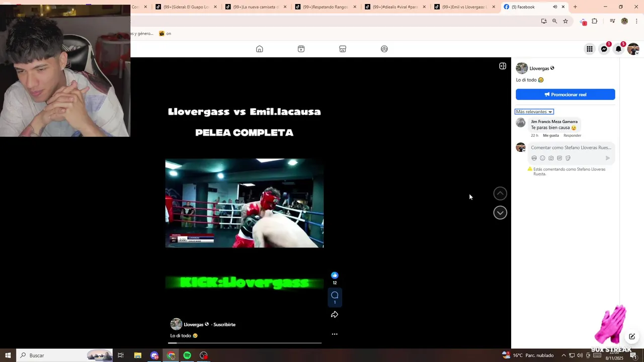644x362 pixels.
Task: Open weather widget 16°C Parc. nublado
Action: 528,355
